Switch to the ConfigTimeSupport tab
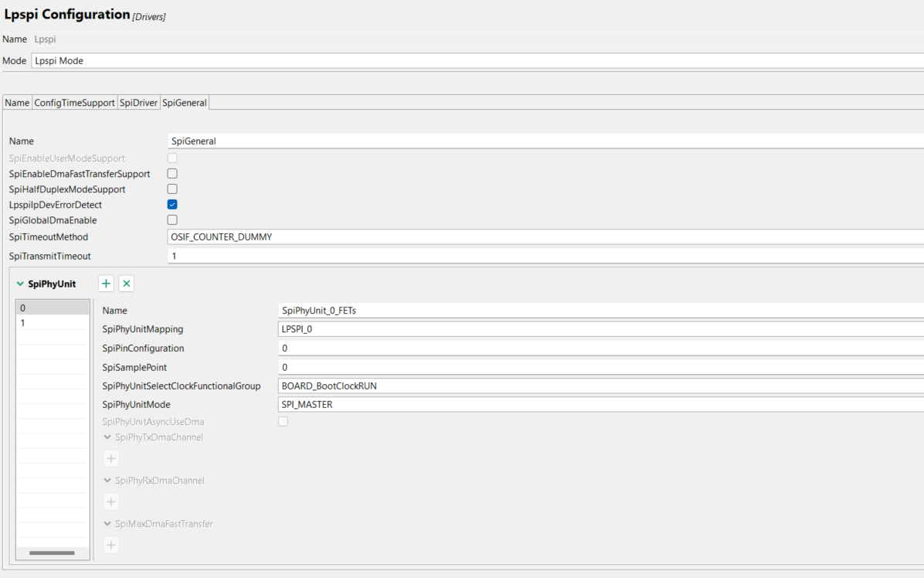This screenshot has width=924, height=578. [x=74, y=102]
